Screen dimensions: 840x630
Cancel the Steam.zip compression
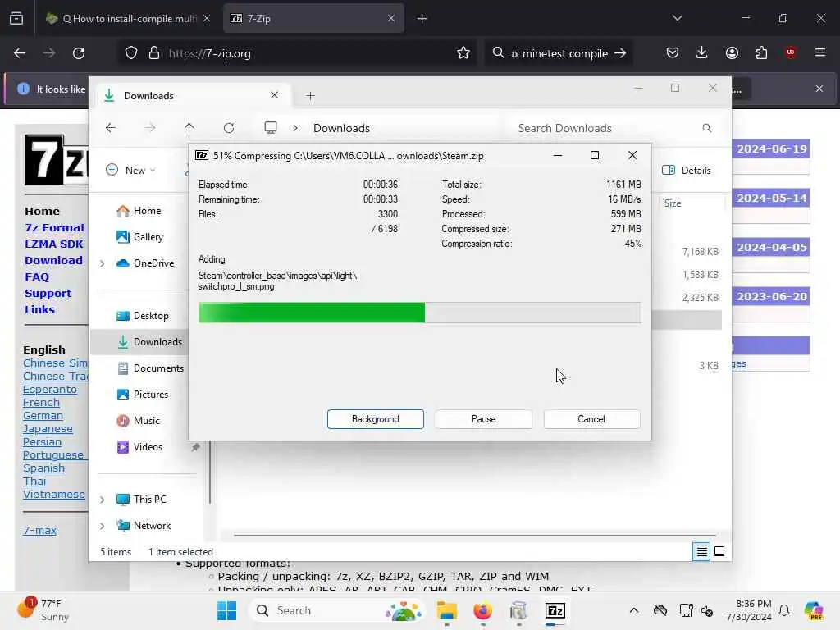(x=591, y=419)
